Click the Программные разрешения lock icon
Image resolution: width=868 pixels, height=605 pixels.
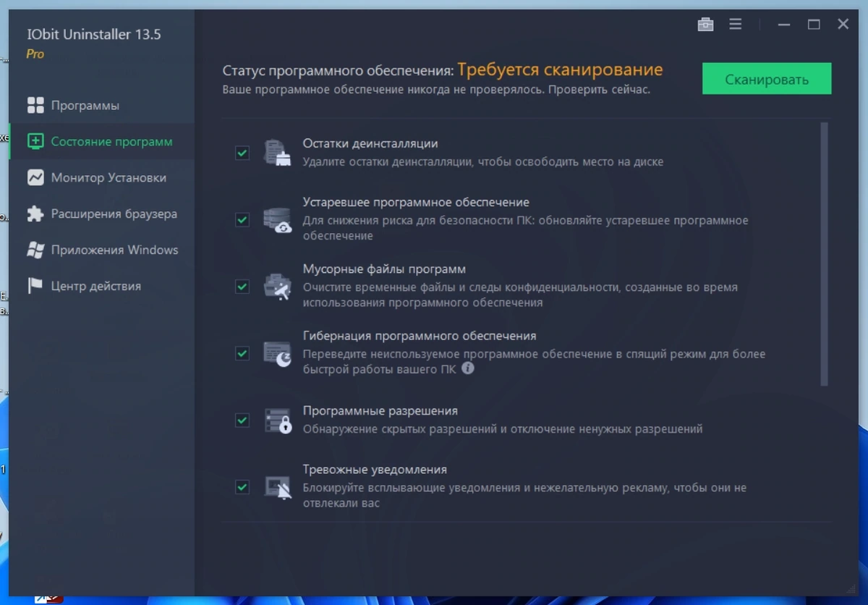tap(277, 420)
